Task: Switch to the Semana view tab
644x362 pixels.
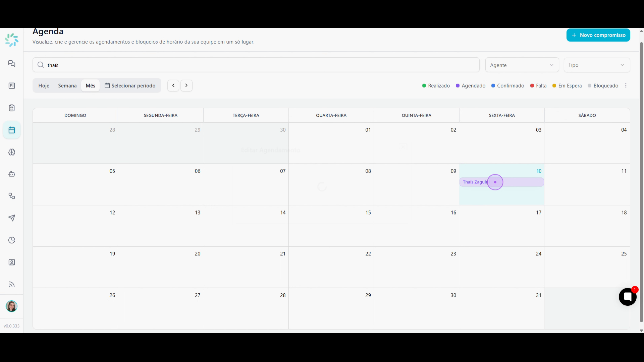Action: click(67, 86)
